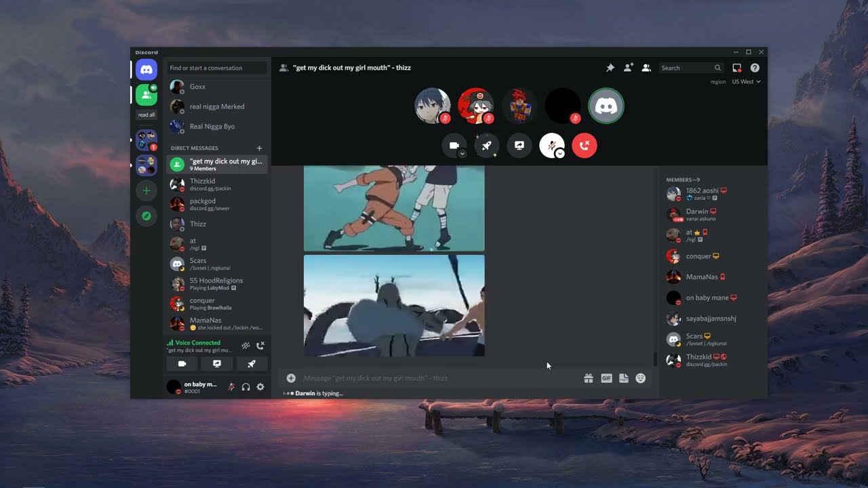Open the region US West dropdown
The width and height of the screenshot is (868, 488).
point(746,81)
